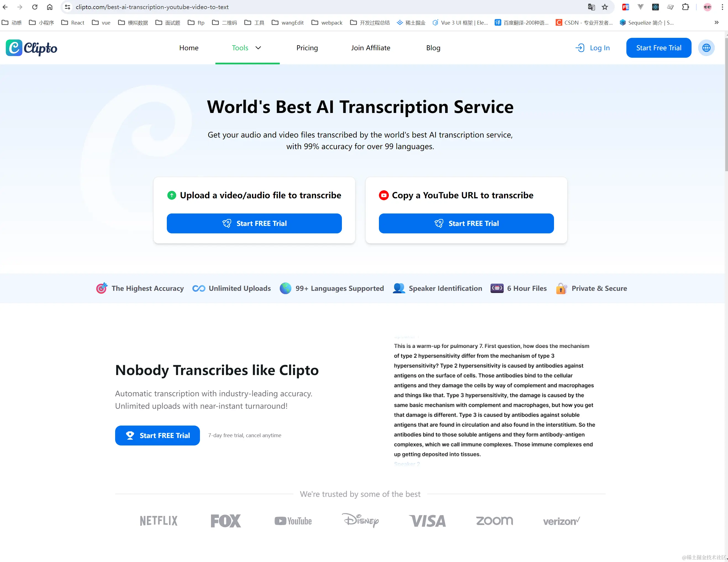Click the Clipto logo
The height and width of the screenshot is (562, 728).
click(x=31, y=48)
